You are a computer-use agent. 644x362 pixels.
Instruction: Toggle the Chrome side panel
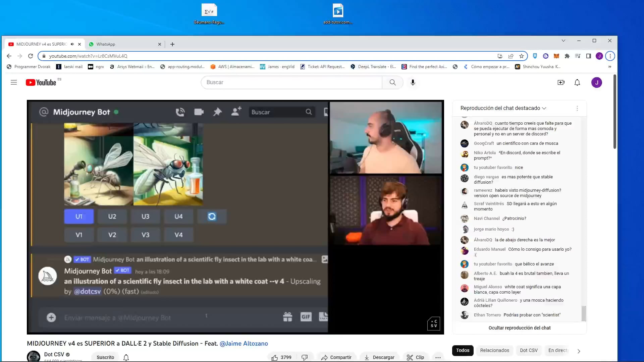pyautogui.click(x=589, y=56)
